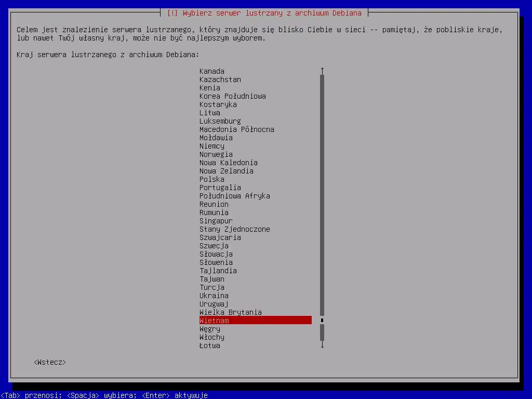Select Kanada from the country list
The image size is (532, 399).
(256, 71)
